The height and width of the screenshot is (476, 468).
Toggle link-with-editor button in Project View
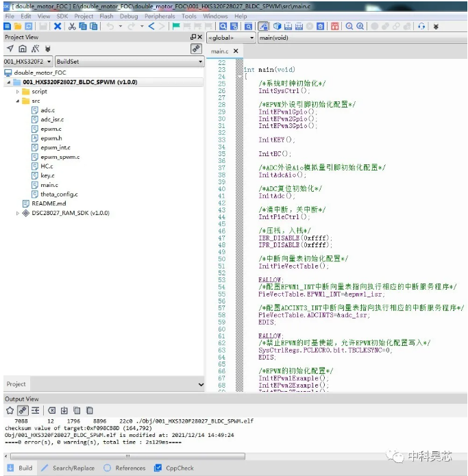(x=196, y=49)
